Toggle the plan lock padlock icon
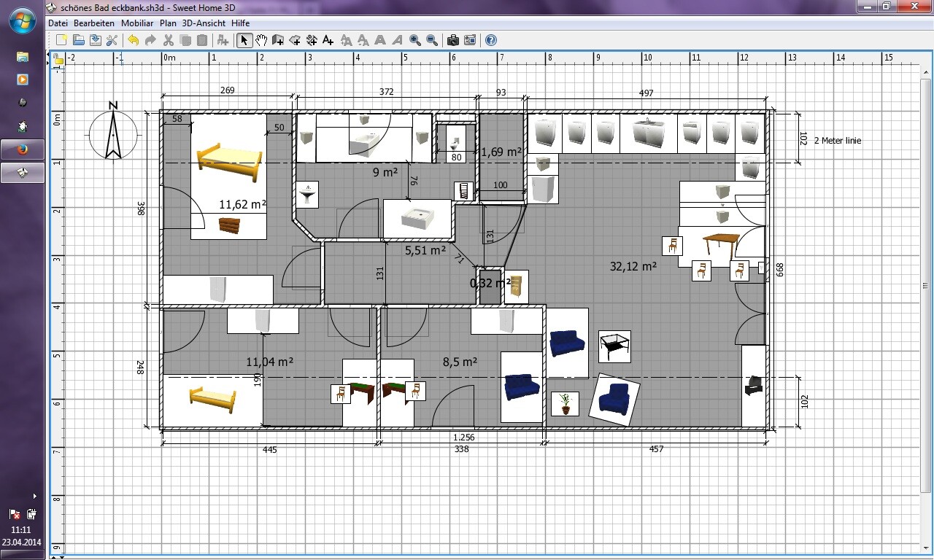Image resolution: width=934 pixels, height=560 pixels. click(58, 60)
